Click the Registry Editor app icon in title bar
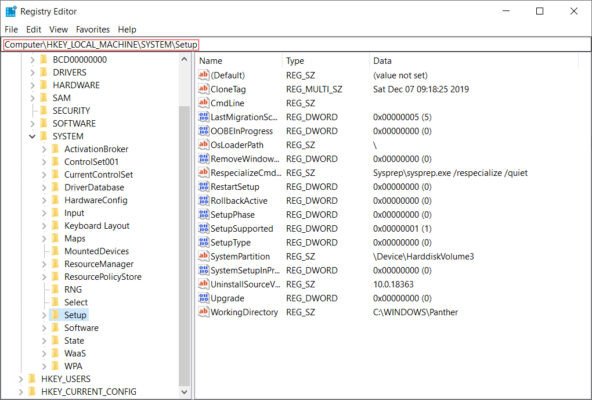The height and width of the screenshot is (400, 592). tap(11, 12)
